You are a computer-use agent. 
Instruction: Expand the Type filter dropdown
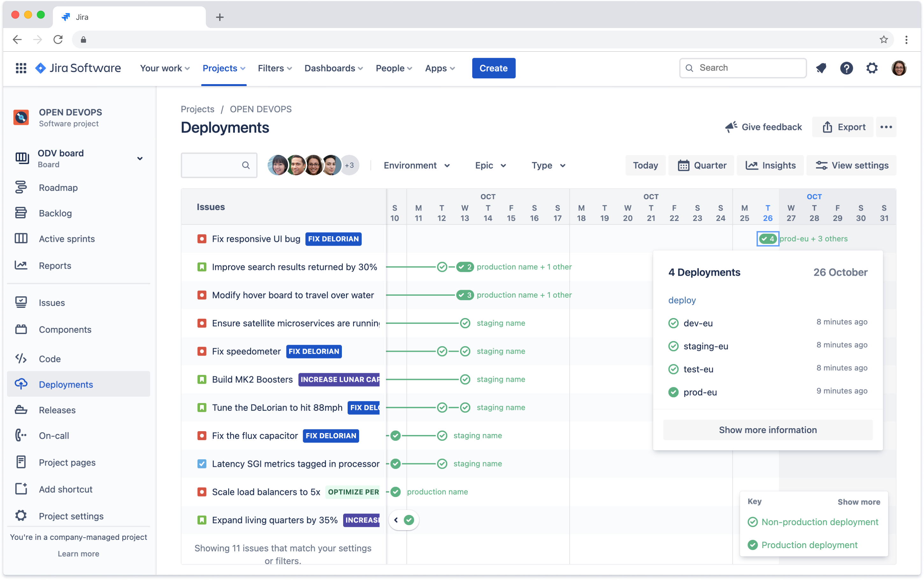click(x=547, y=165)
